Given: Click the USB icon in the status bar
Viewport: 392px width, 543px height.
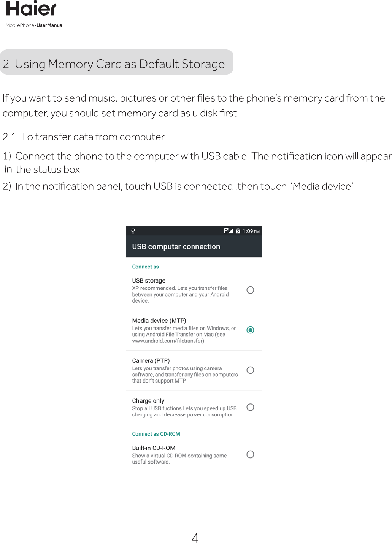Looking at the screenshot, I should (x=133, y=231).
